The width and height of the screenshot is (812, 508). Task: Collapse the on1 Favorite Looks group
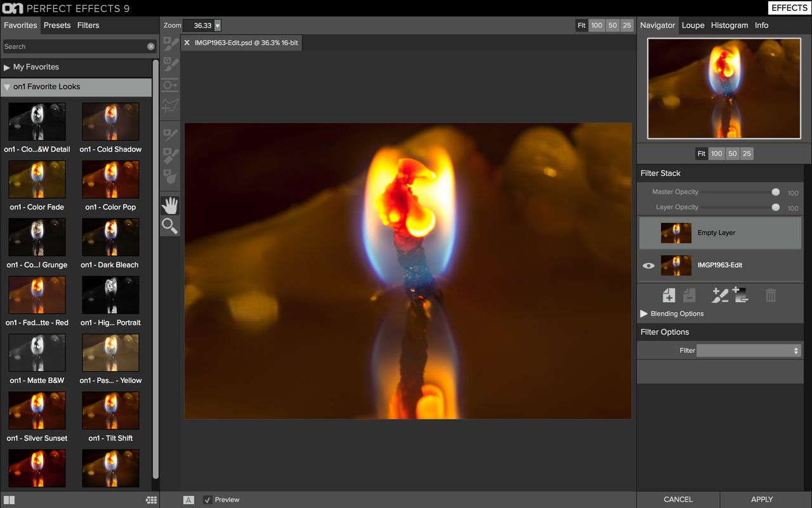coord(7,87)
